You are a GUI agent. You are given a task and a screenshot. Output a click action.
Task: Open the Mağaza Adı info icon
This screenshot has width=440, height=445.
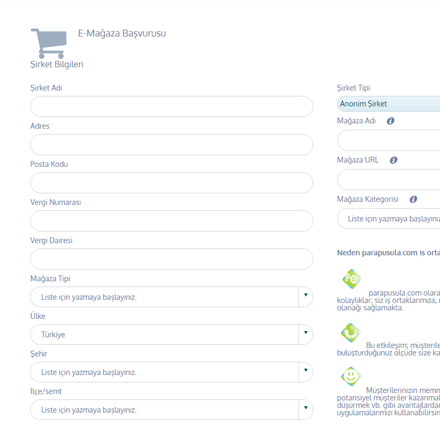point(390,121)
